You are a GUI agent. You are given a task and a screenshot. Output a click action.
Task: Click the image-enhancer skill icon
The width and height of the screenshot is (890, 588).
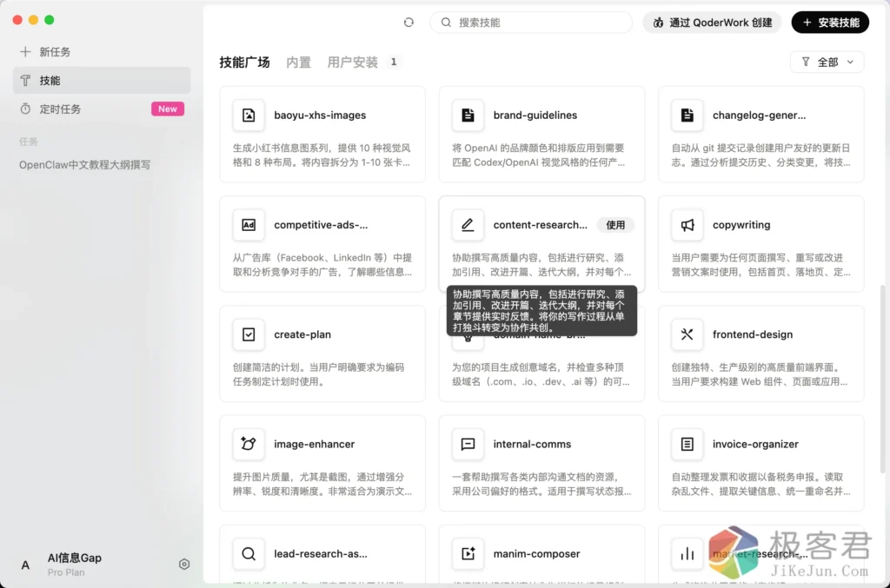pyautogui.click(x=249, y=444)
